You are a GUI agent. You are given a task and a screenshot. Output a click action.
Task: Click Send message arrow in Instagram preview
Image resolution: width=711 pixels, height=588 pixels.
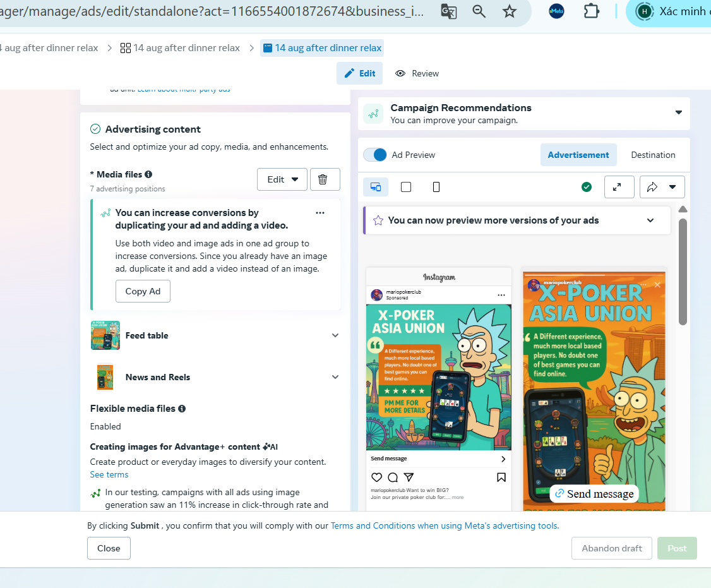click(x=503, y=459)
